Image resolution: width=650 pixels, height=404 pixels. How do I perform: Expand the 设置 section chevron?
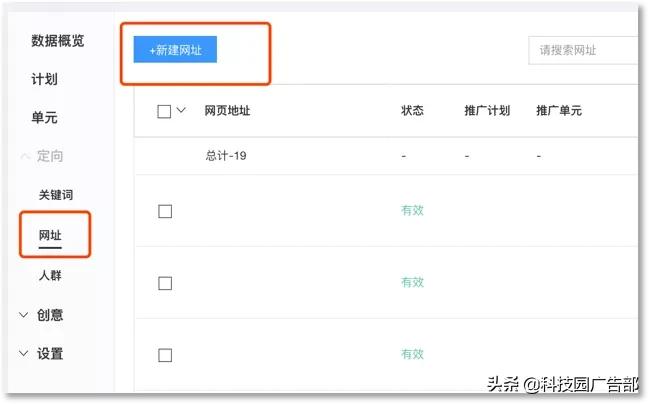pyautogui.click(x=25, y=354)
